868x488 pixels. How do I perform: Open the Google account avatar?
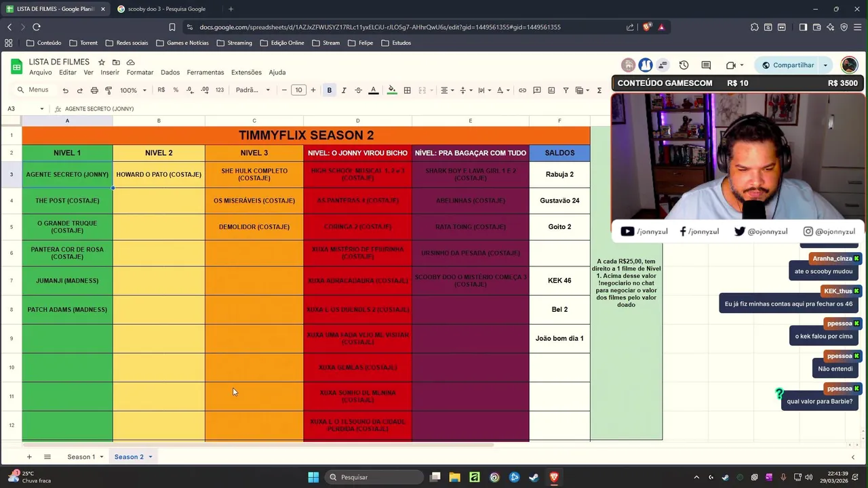tap(849, 65)
